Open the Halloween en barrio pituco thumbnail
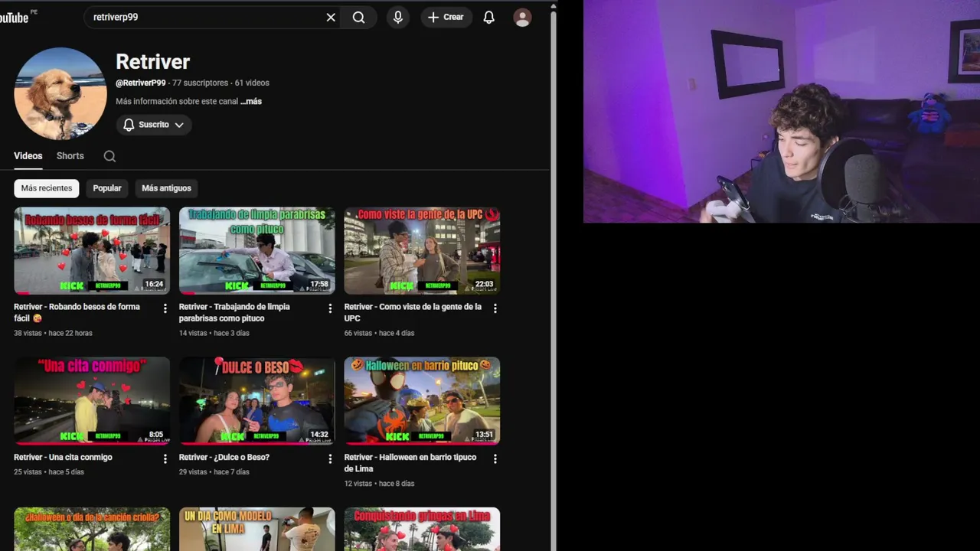The image size is (980, 551). pyautogui.click(x=422, y=401)
